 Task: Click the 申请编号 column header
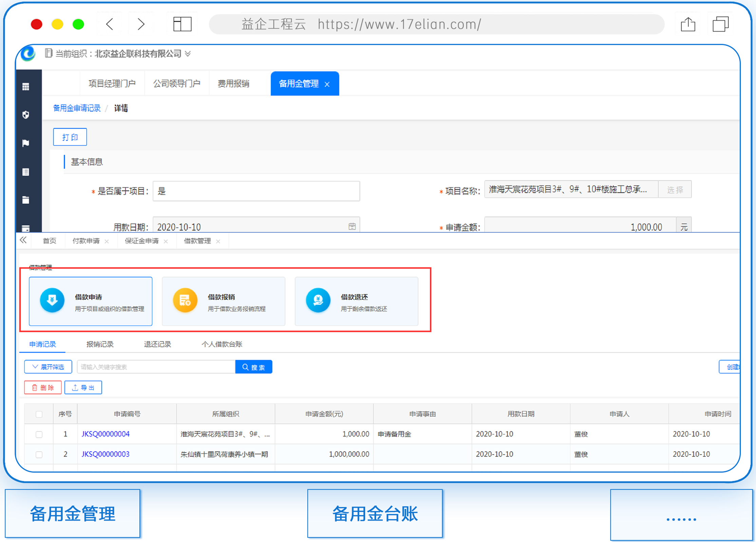click(x=127, y=414)
